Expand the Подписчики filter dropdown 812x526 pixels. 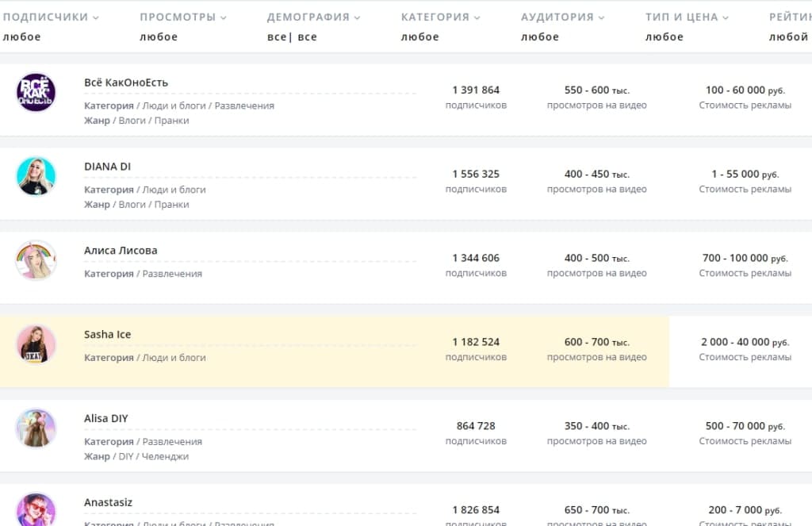pyautogui.click(x=51, y=17)
